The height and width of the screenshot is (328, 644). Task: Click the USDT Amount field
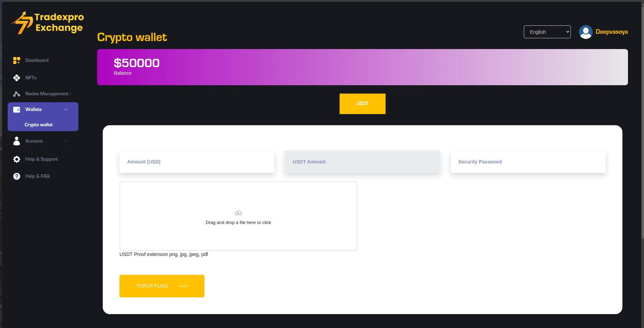pyautogui.click(x=363, y=162)
